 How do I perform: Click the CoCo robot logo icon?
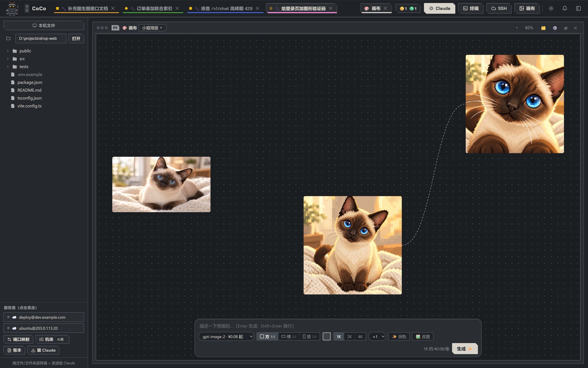click(x=12, y=8)
